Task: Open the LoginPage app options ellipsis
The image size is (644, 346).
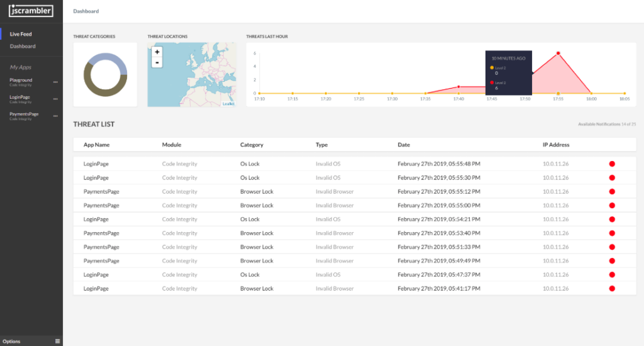Action: point(55,99)
